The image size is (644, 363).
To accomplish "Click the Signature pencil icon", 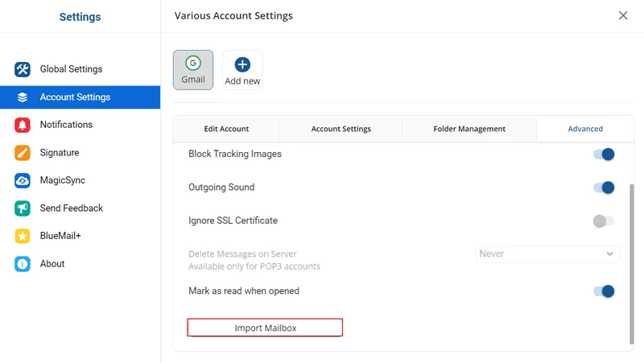I will point(23,153).
